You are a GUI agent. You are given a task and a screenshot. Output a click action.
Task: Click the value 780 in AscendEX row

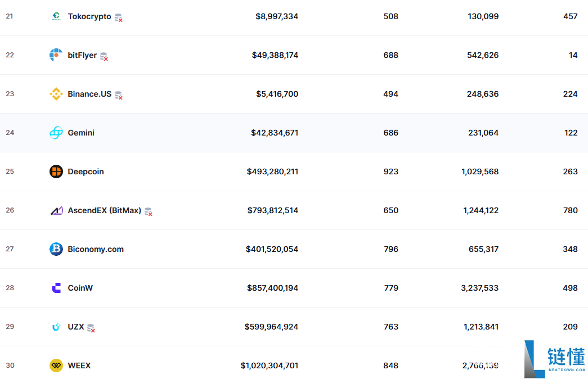click(x=571, y=210)
